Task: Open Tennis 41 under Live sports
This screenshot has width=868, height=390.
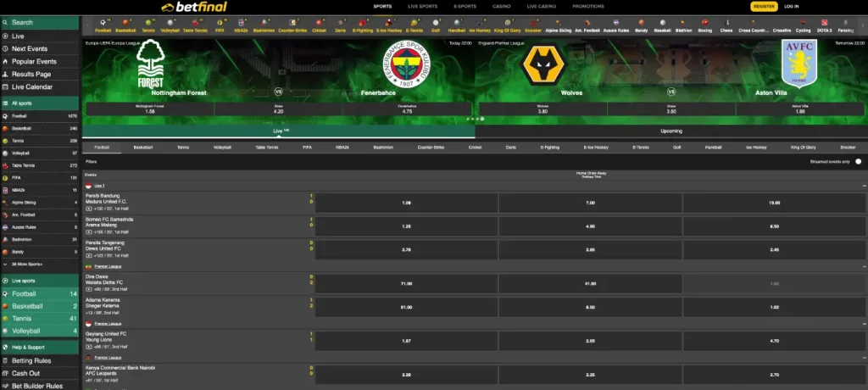Action: [40, 319]
